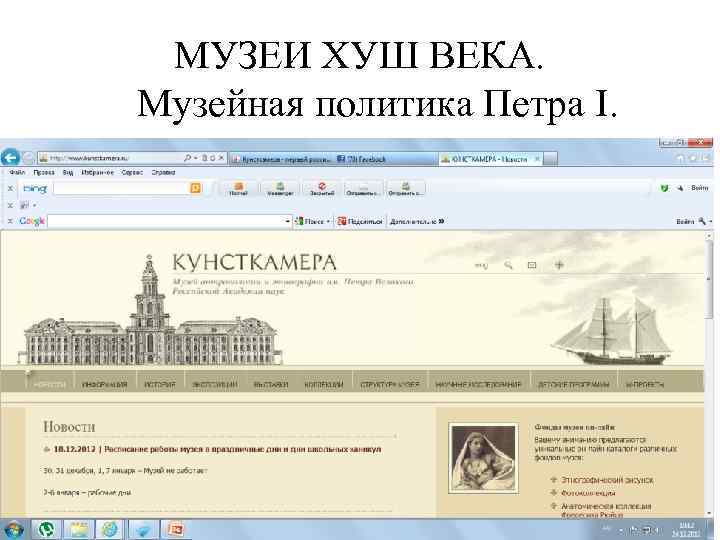The width and height of the screenshot is (720, 540).
Task: Open the 'Кунсткамера - первый русский' tab
Action: click(281, 159)
